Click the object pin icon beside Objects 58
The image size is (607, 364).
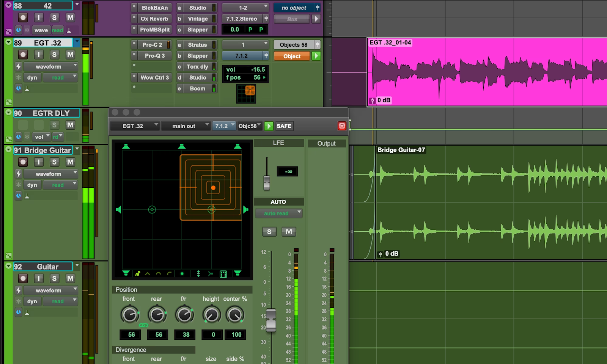tap(318, 45)
